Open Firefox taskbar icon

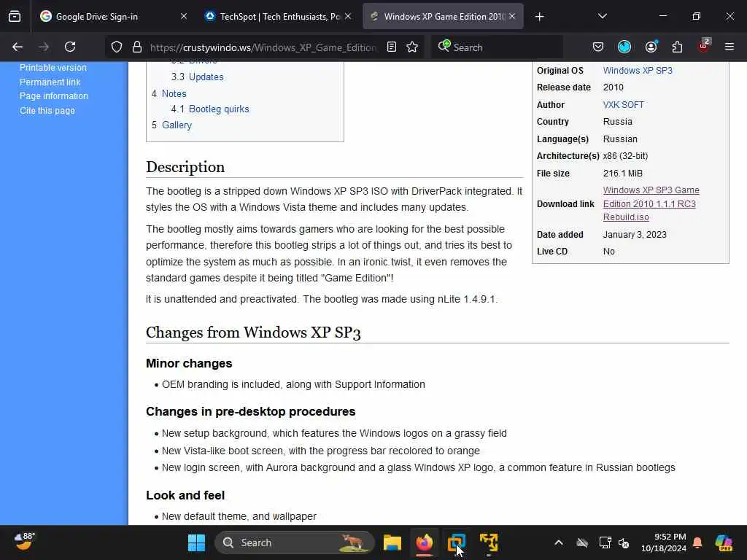(x=424, y=542)
